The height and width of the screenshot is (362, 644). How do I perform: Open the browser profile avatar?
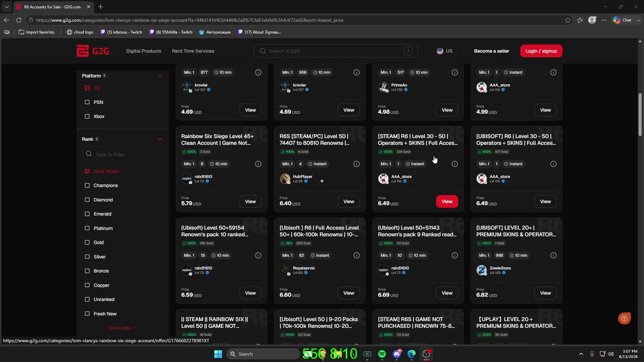(592, 20)
